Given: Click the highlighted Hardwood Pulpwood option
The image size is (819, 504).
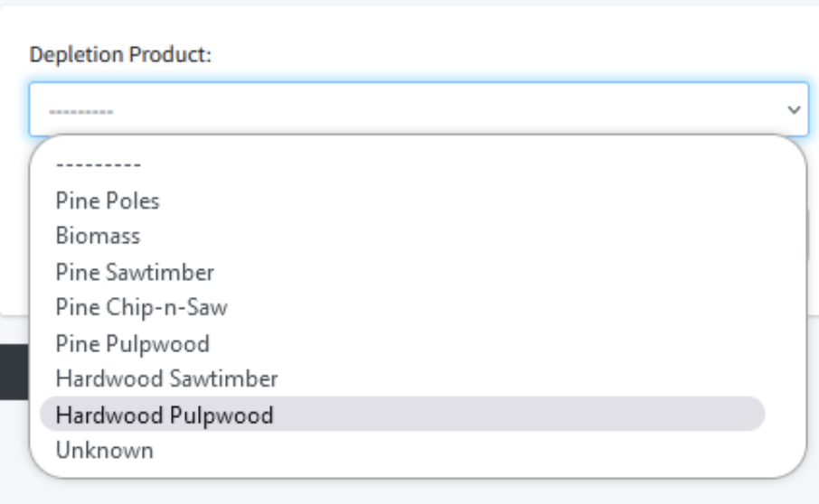Looking at the screenshot, I should coord(165,415).
